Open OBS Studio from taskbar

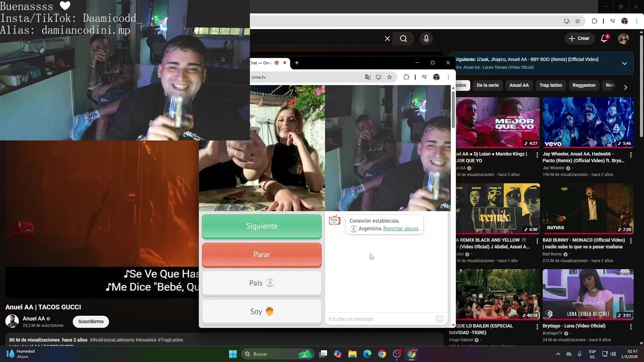(397, 354)
